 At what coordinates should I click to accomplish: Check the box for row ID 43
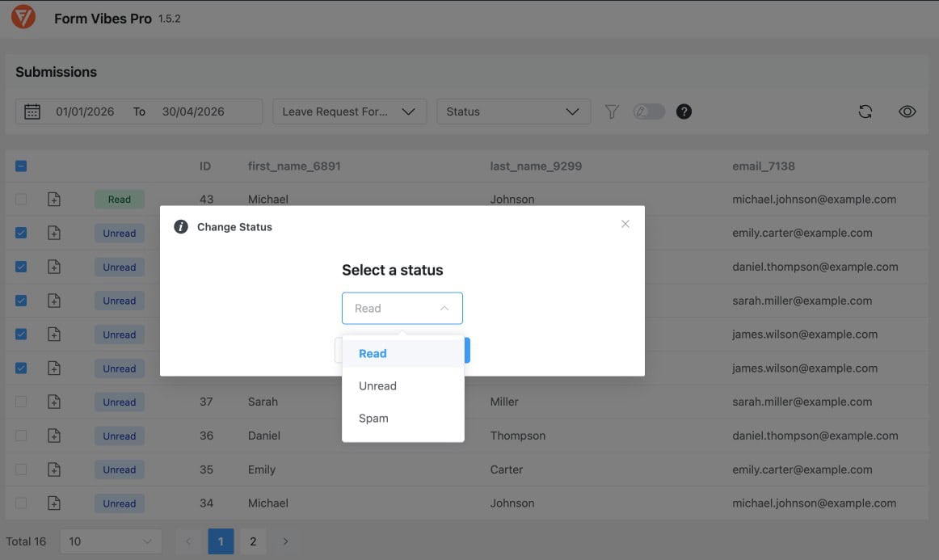click(21, 200)
